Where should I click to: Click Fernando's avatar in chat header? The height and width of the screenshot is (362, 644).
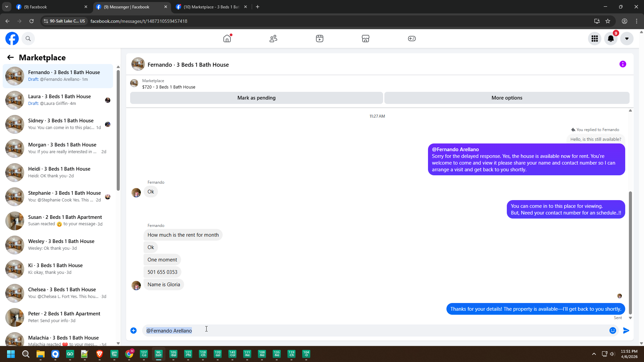(x=138, y=64)
